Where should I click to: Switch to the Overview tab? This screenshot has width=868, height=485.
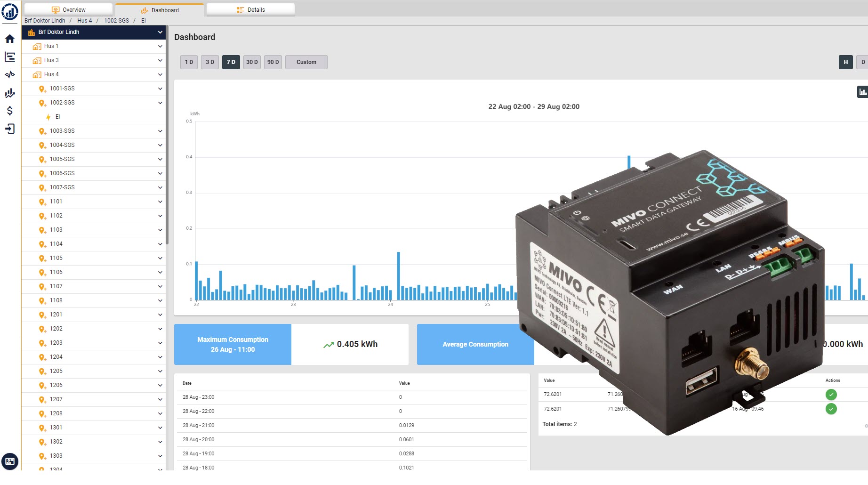point(69,10)
